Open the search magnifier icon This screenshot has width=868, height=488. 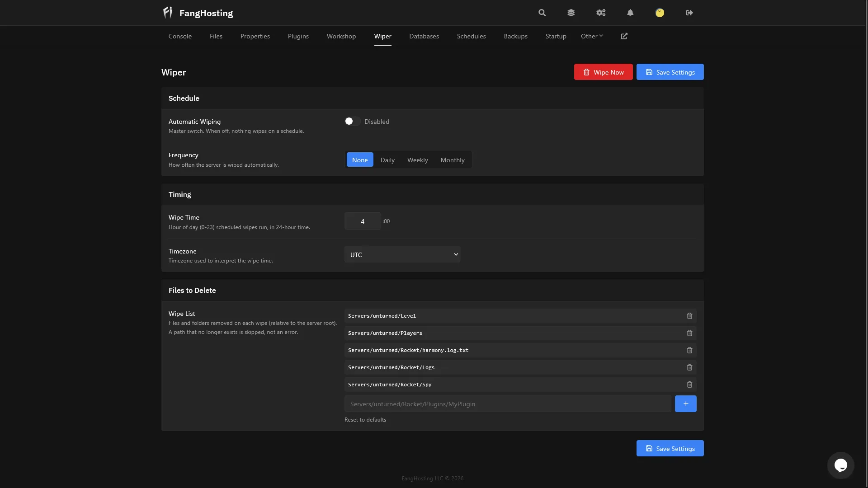click(x=542, y=13)
